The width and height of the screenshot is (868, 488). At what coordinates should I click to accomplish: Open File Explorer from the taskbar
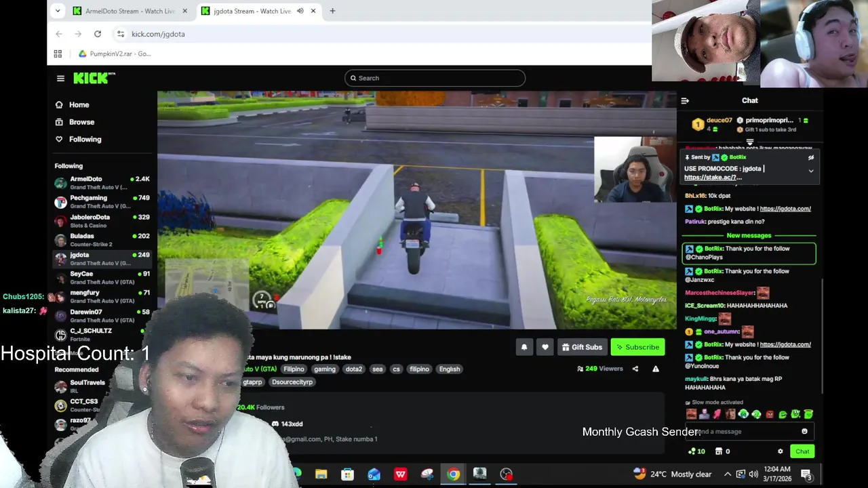[x=321, y=474]
